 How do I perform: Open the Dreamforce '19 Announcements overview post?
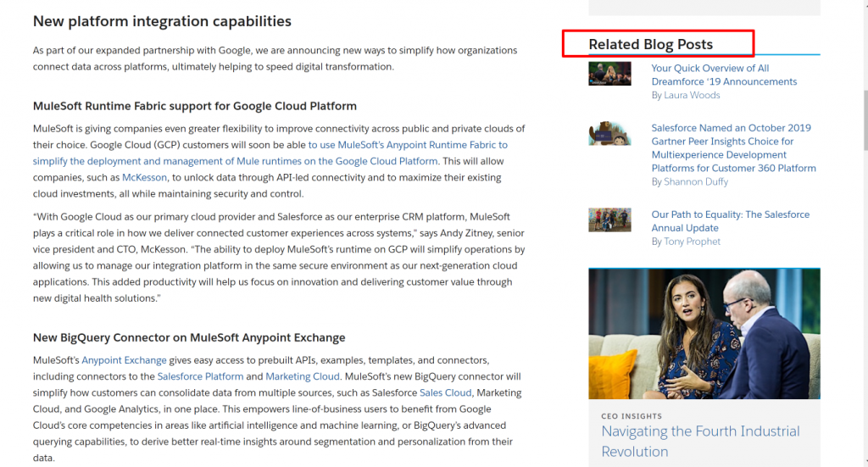[x=723, y=75]
